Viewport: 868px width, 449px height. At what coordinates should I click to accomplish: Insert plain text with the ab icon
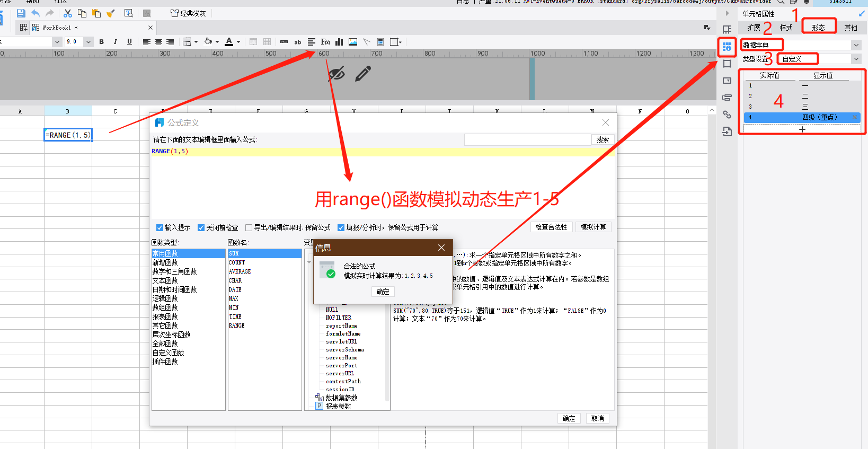click(x=298, y=42)
